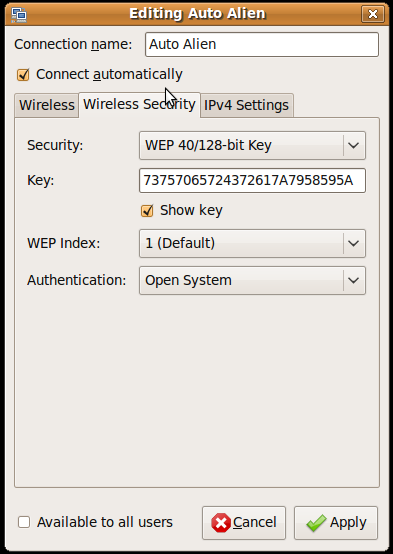Click the Security: label text

click(55, 145)
